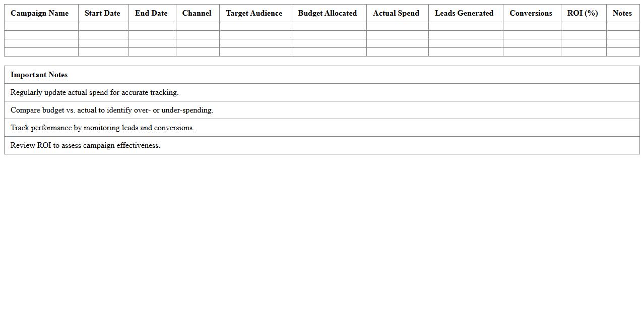Select the Actual Spend column header
Viewport: 644px width, 328px height.
click(x=396, y=13)
